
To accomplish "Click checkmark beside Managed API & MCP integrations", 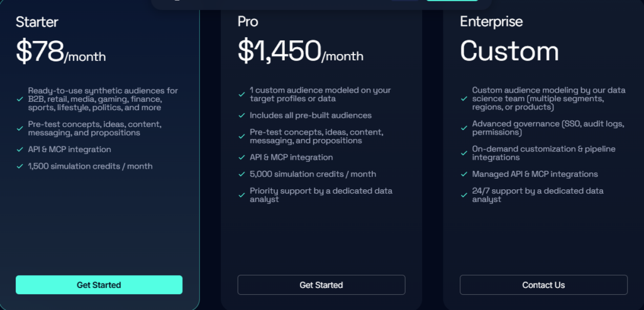I will coord(464,174).
